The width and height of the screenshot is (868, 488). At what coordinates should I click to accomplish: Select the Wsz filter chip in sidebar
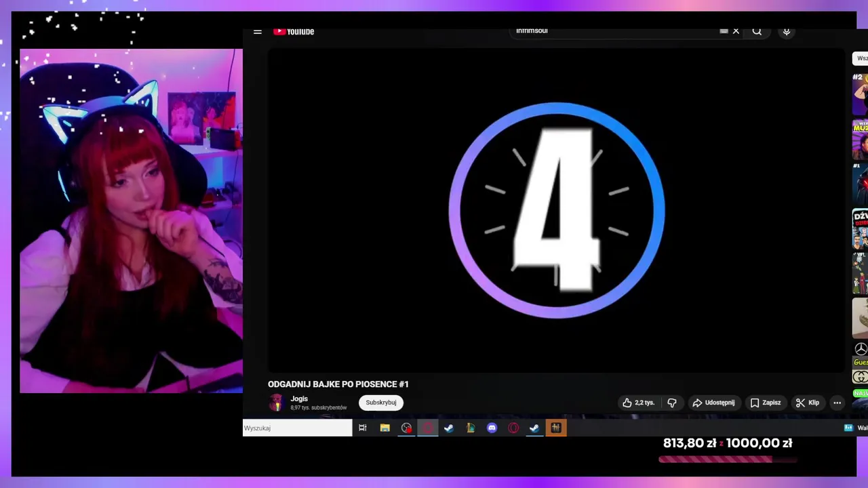coord(861,58)
